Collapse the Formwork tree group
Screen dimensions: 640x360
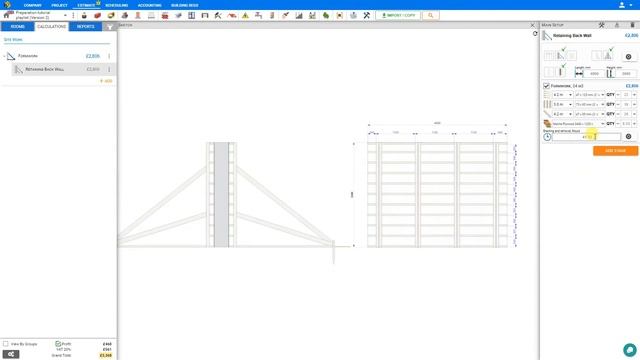point(4,56)
